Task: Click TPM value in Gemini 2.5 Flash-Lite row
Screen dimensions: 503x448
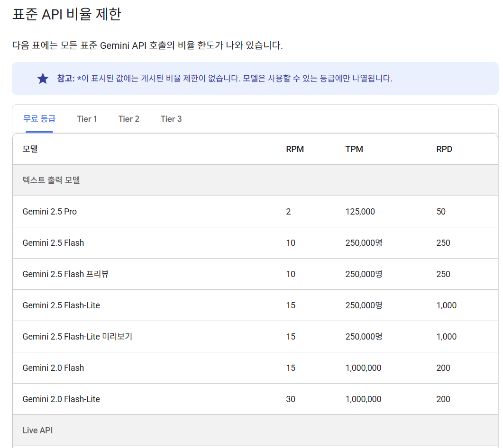Action: coord(364,305)
